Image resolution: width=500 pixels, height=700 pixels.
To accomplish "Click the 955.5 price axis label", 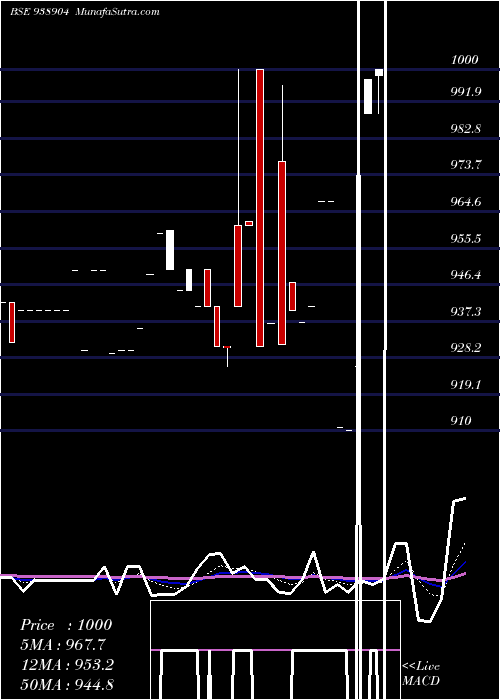I will coord(466,238).
